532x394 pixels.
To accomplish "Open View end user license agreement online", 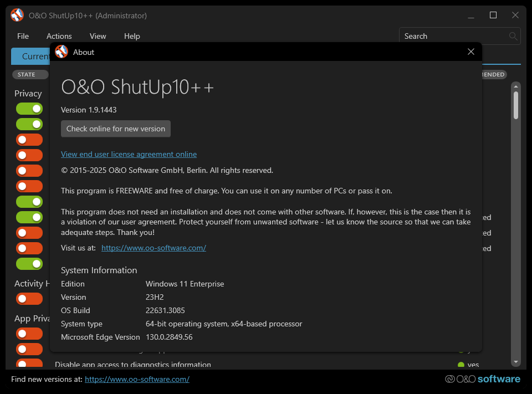I will click(x=129, y=154).
